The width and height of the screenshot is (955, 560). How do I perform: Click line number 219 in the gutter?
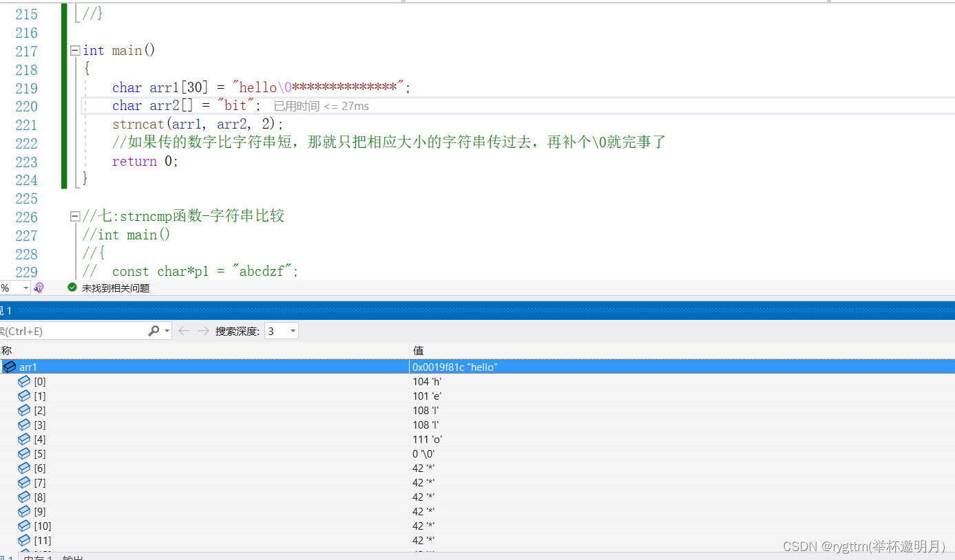click(x=26, y=88)
